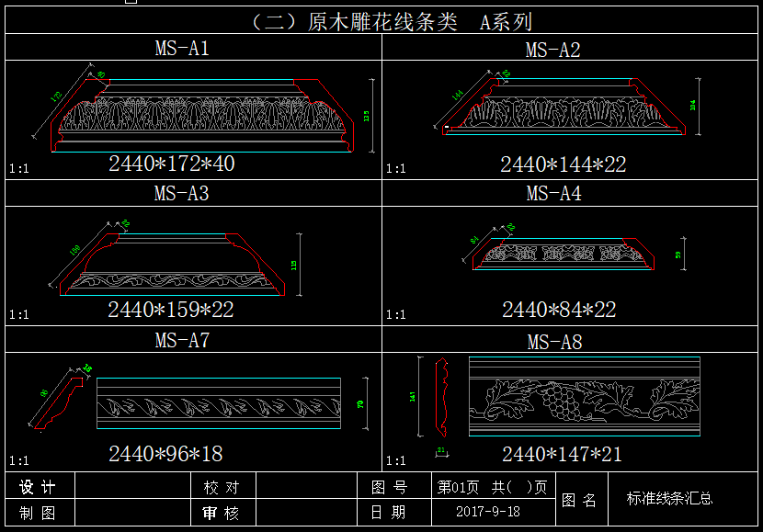Click the green vertical height dimension beside MS-A8 profile

pos(412,397)
